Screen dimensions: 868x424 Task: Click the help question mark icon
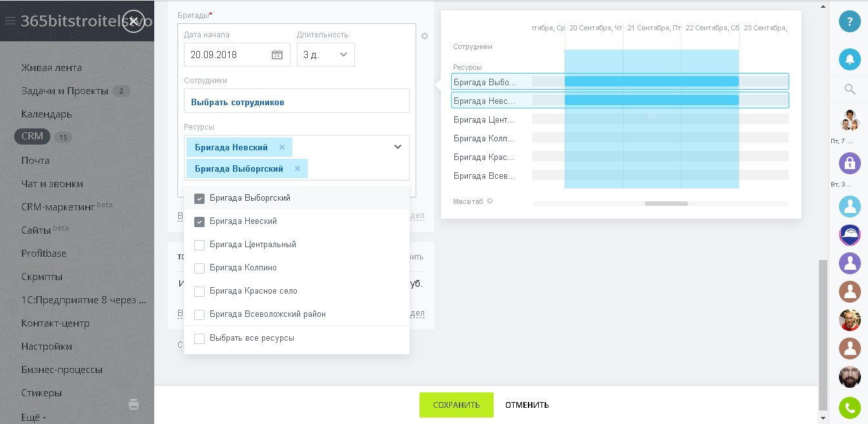pyautogui.click(x=849, y=21)
